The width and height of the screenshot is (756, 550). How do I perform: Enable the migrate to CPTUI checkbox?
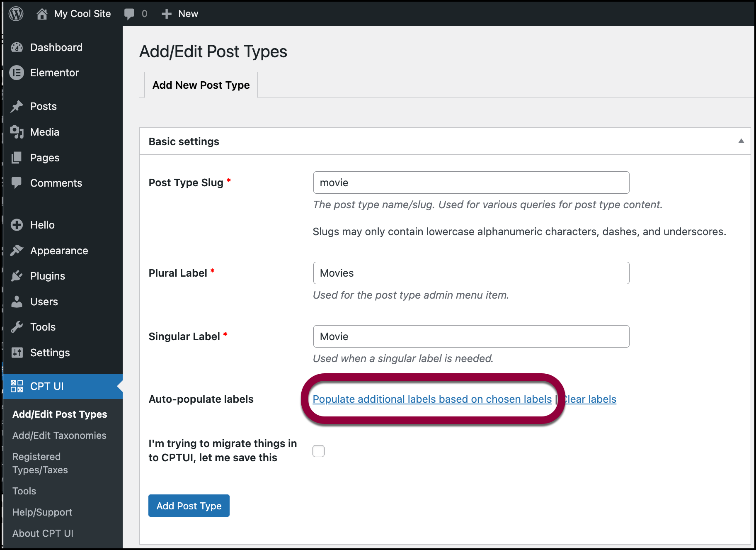click(x=319, y=451)
